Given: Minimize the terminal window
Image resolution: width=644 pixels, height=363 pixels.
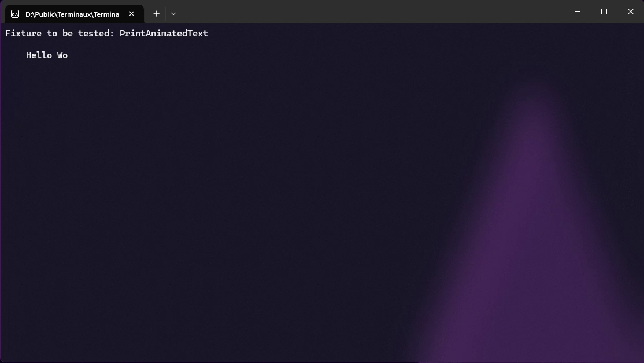Looking at the screenshot, I should point(578,12).
